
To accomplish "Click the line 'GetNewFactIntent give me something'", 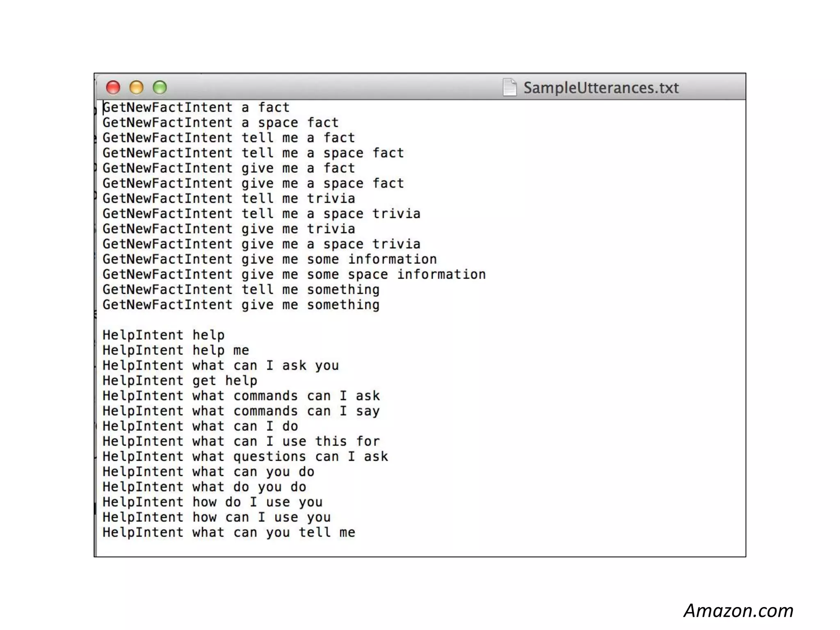I will coord(241,305).
